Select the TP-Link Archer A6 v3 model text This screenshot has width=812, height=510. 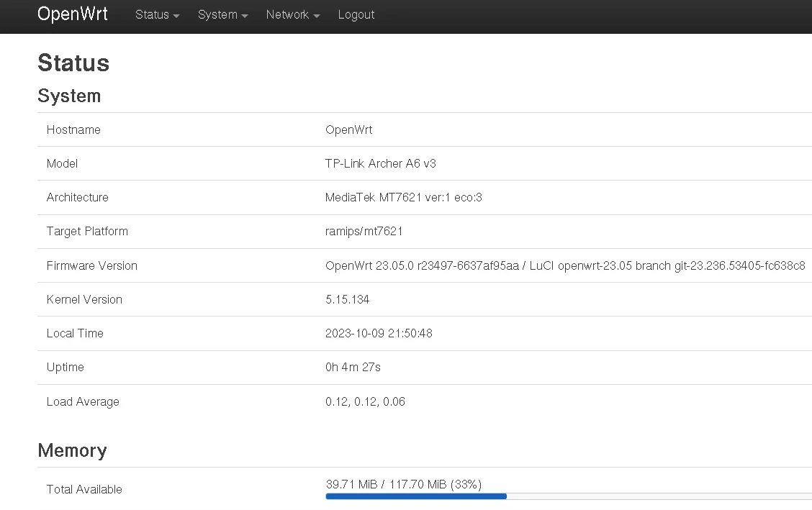(381, 163)
